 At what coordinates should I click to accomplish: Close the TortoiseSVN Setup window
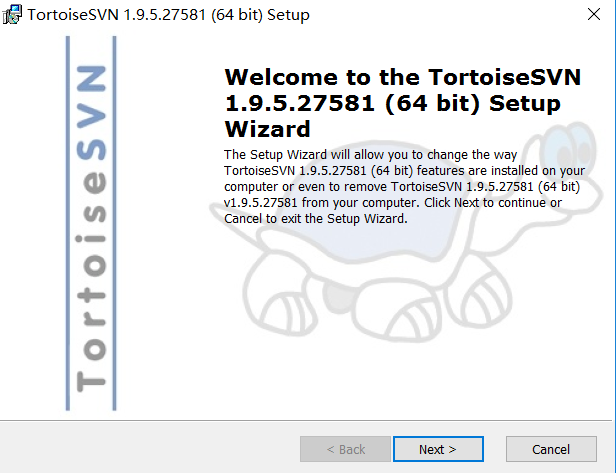click(594, 14)
